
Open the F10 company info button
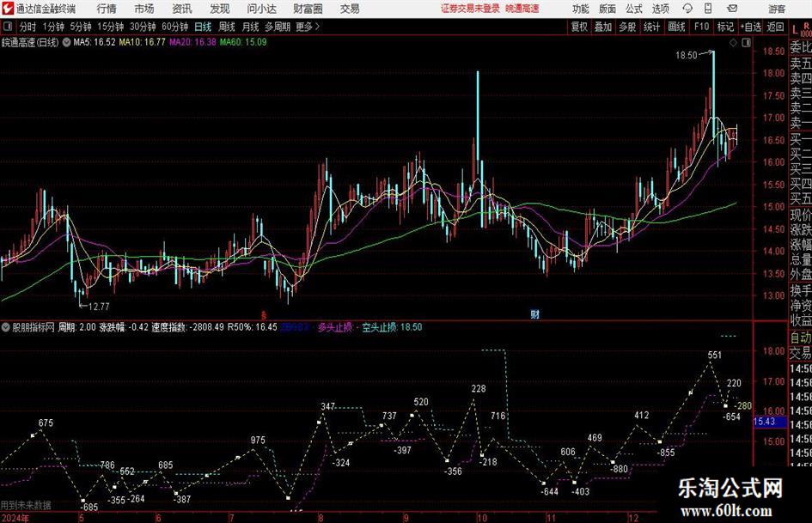click(x=701, y=27)
